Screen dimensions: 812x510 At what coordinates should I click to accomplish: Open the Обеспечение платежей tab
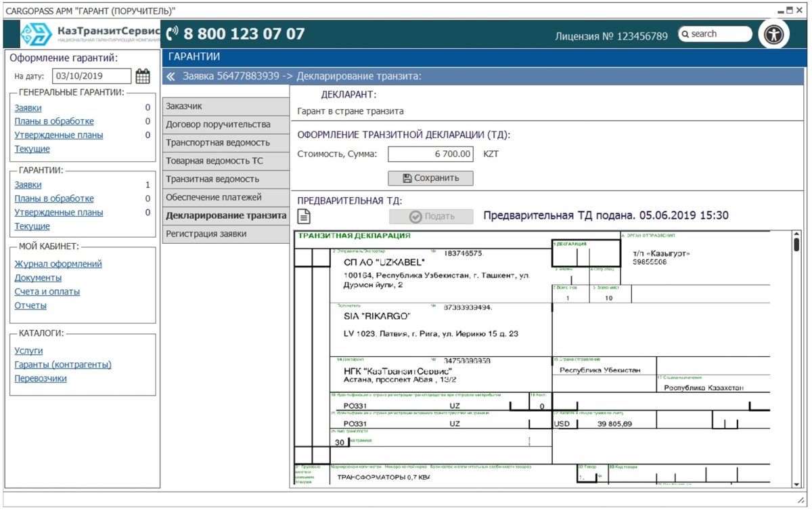click(x=226, y=198)
